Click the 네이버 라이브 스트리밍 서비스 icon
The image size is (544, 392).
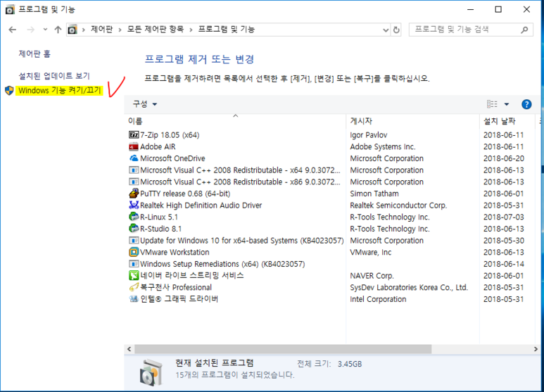tap(134, 275)
